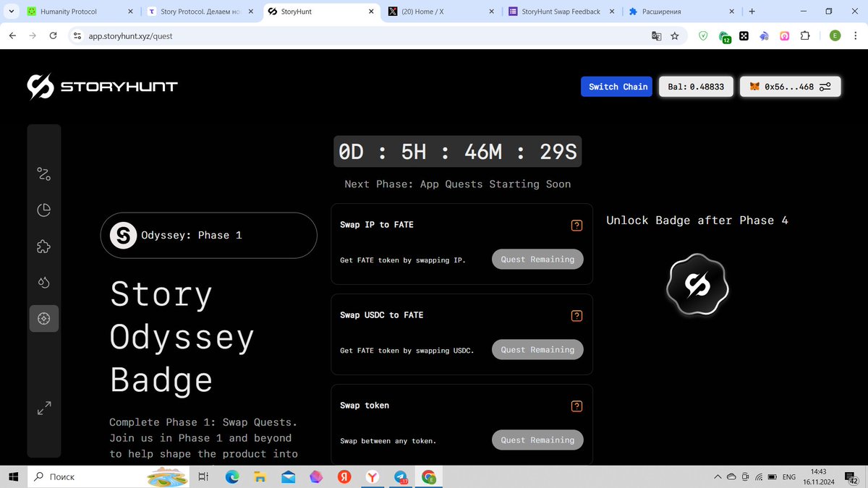This screenshot has height=488, width=868.
Task: Click the Swap IP to FATE title
Action: pyautogui.click(x=377, y=225)
